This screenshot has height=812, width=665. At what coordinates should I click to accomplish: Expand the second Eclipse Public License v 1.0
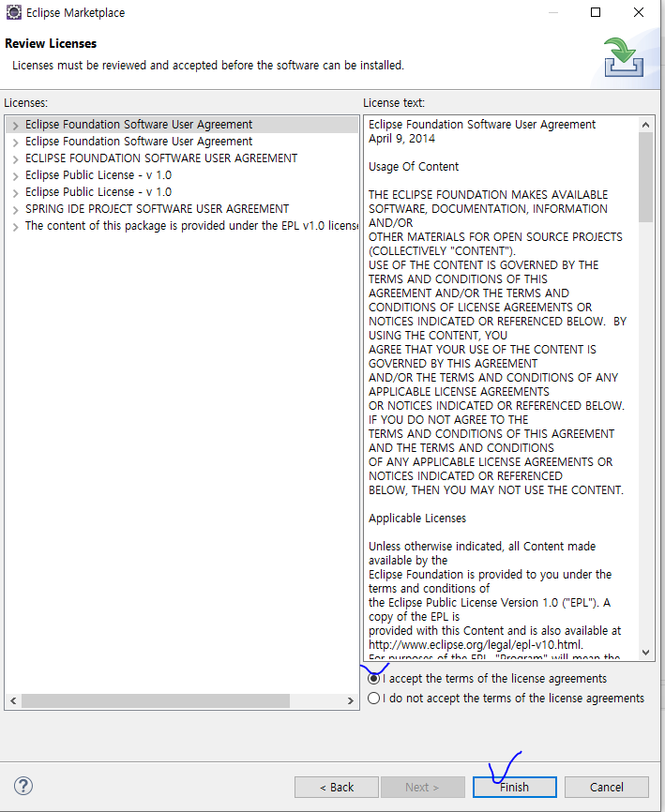tap(16, 192)
